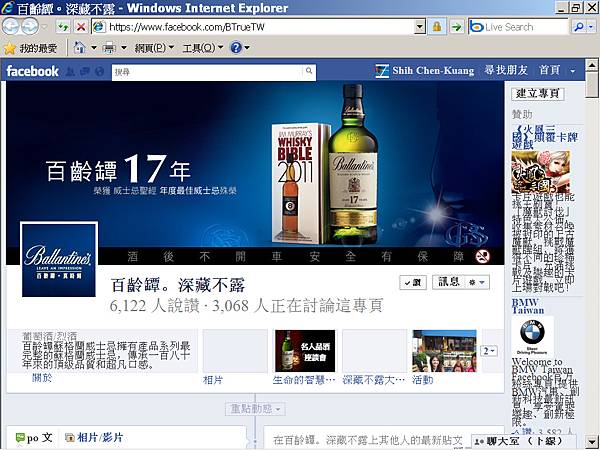The image size is (600, 450).
Task: Click the Home page icon
Action: [x=79, y=47]
